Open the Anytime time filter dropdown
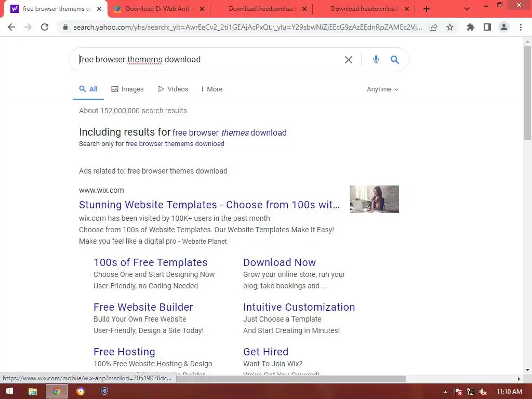The height and width of the screenshot is (399, 532). pyautogui.click(x=382, y=89)
